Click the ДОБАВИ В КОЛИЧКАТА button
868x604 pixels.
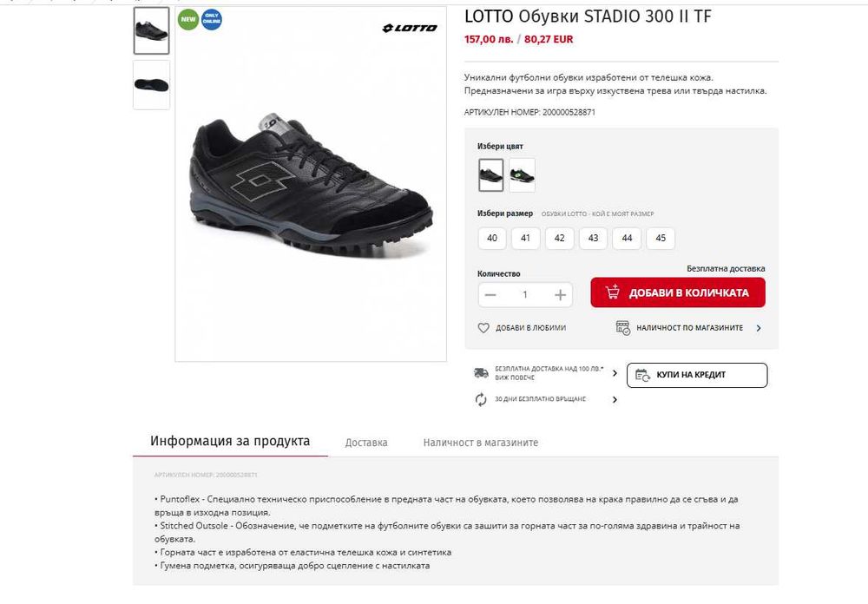tap(678, 292)
